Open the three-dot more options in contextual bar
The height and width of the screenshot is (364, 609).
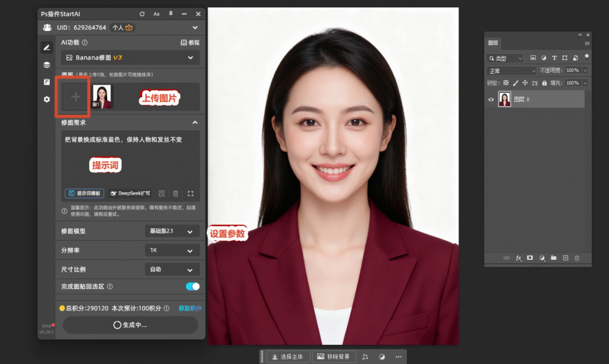click(x=398, y=357)
